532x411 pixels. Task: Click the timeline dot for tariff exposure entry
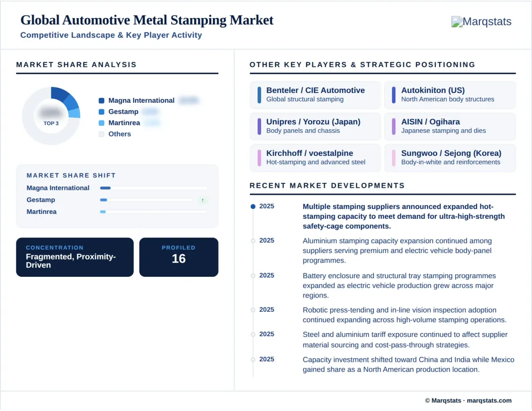click(x=253, y=334)
